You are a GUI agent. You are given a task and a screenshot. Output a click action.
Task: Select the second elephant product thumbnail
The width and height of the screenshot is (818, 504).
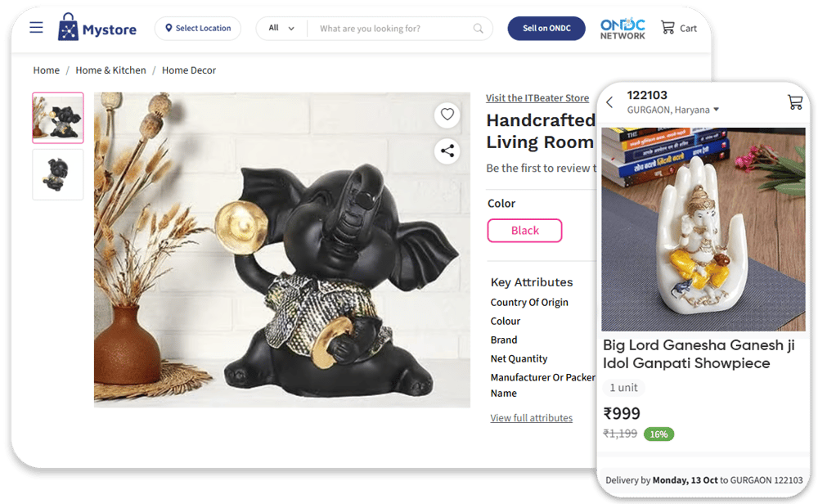pyautogui.click(x=58, y=175)
